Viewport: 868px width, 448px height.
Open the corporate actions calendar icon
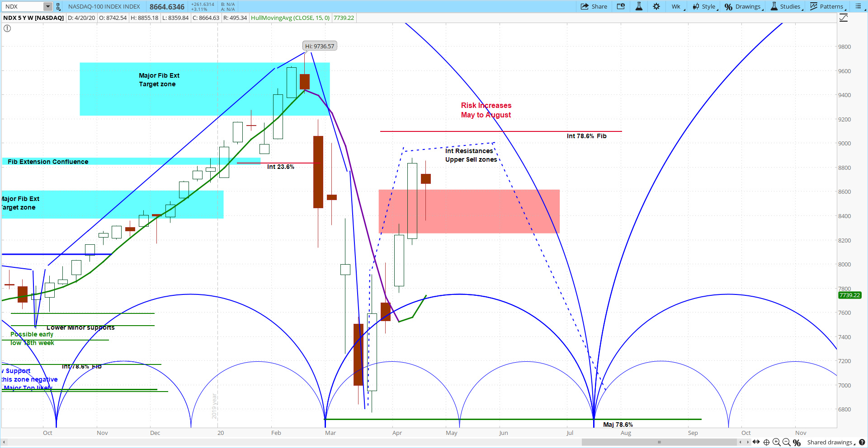pos(621,6)
